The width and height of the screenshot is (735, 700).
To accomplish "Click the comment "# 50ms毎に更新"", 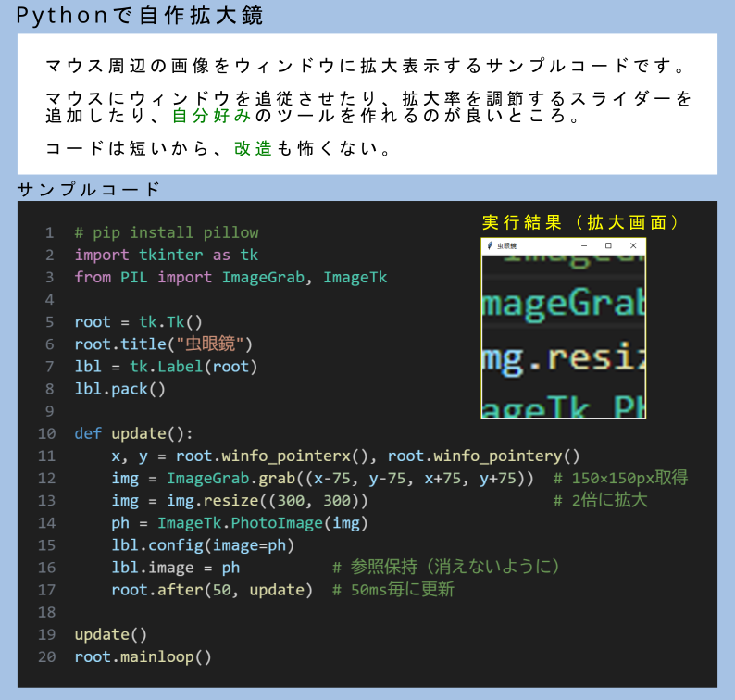I will point(393,590).
